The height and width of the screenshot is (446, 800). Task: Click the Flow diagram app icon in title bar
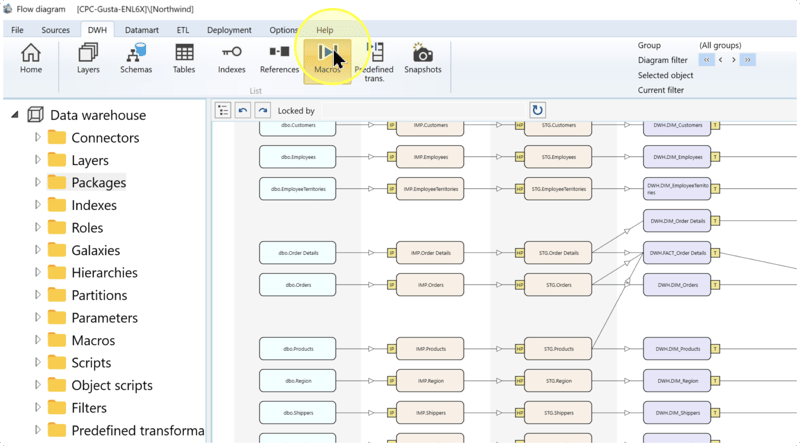click(8, 9)
